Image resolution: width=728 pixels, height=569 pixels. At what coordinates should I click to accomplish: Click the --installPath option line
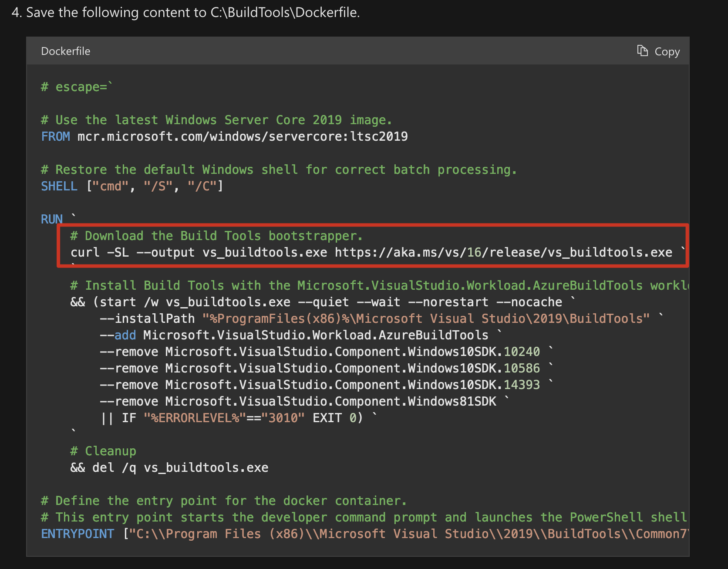pyautogui.click(x=374, y=318)
